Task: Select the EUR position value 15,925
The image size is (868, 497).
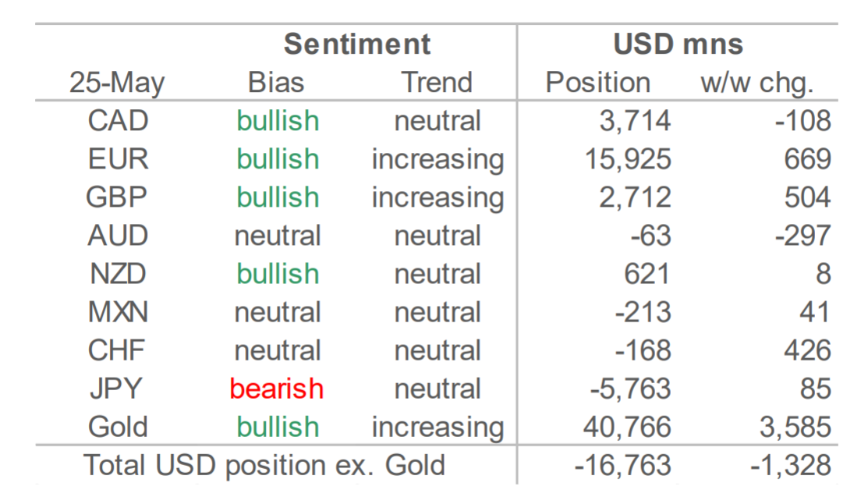Action: (x=629, y=160)
